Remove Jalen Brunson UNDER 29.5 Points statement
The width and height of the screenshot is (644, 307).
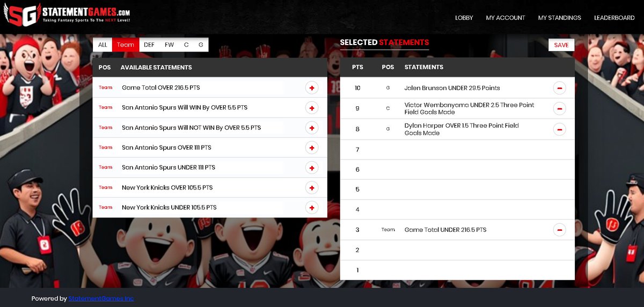(x=559, y=88)
